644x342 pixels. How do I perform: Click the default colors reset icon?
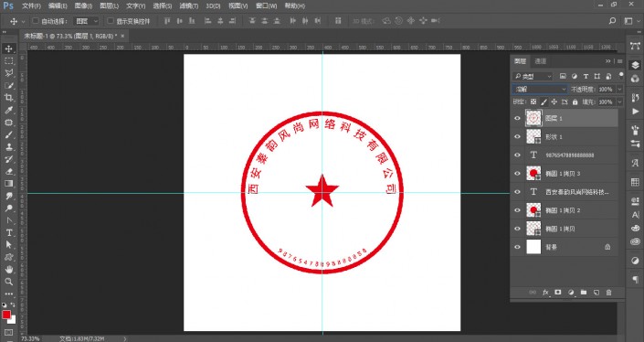tap(4, 305)
